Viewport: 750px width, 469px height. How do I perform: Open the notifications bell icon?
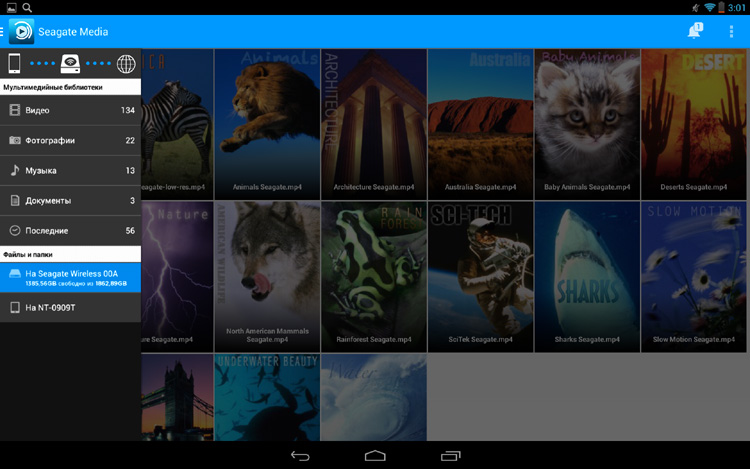pos(694,32)
